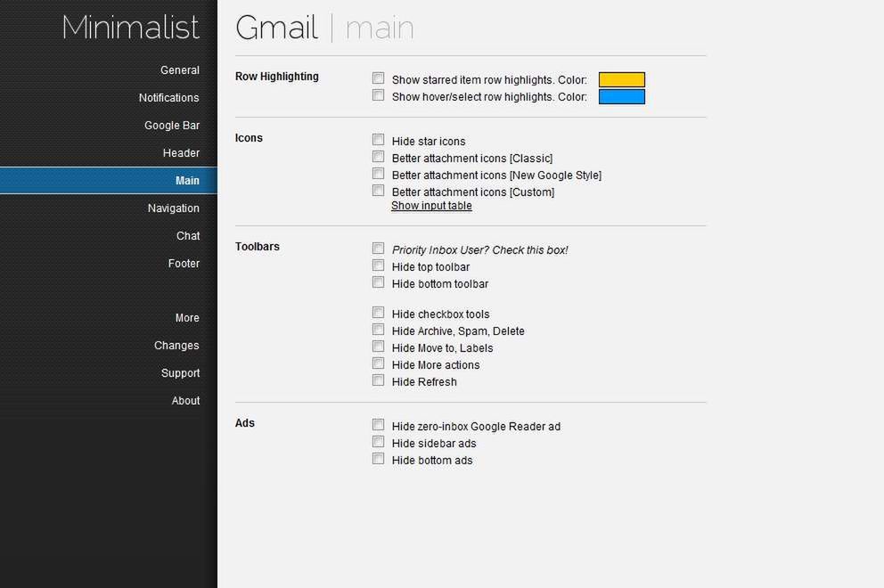Click the Ads section label
This screenshot has width=884, height=588.
(x=245, y=423)
